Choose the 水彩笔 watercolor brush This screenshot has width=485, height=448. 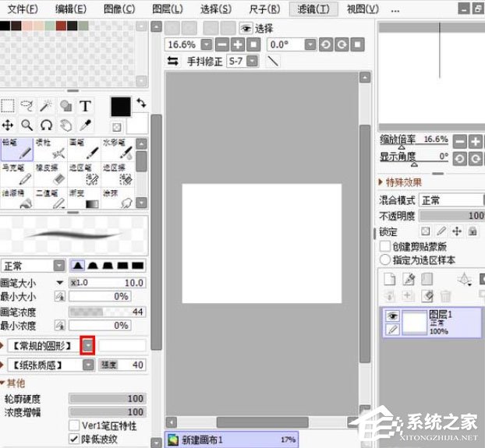coord(118,150)
